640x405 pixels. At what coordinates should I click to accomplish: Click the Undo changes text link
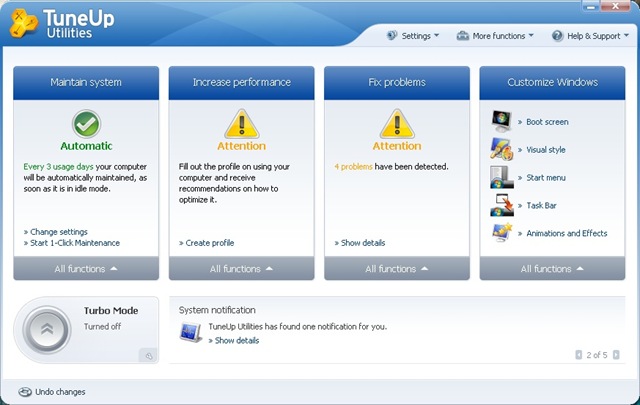pos(60,392)
